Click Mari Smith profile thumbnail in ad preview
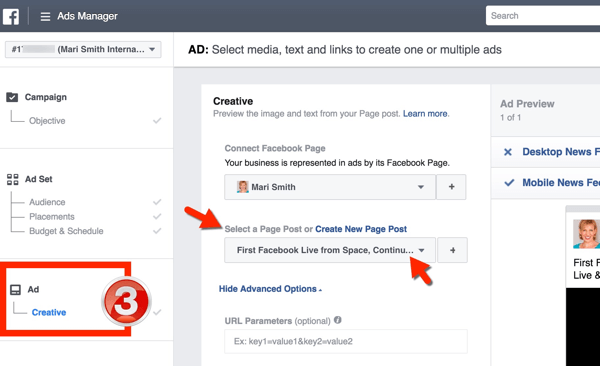Screen dimensions: 600x366 586,234
